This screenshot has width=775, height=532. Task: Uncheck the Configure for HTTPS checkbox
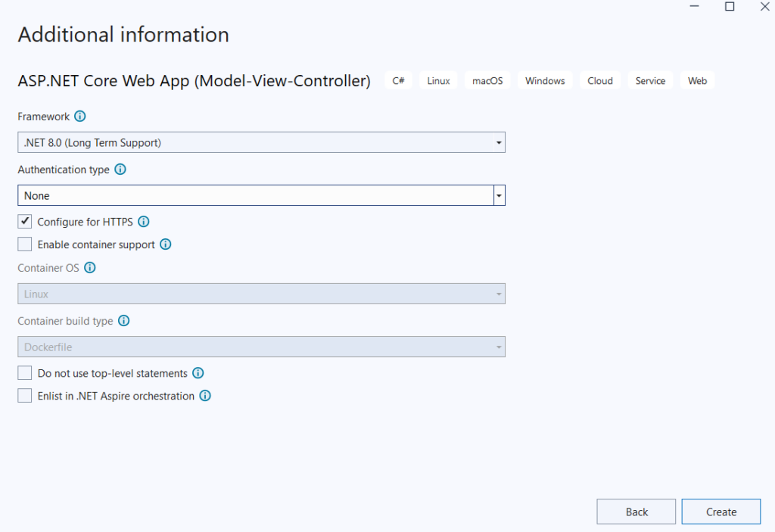25,221
